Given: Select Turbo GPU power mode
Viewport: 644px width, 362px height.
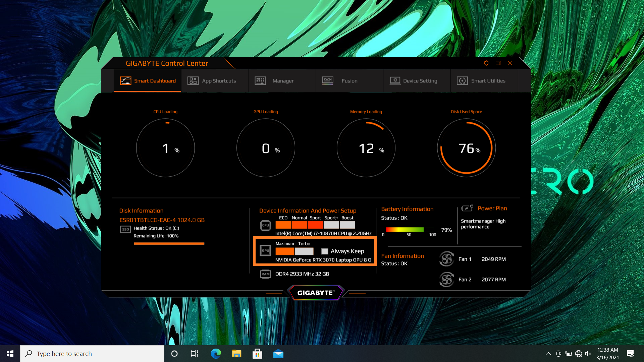Looking at the screenshot, I should click(x=304, y=251).
